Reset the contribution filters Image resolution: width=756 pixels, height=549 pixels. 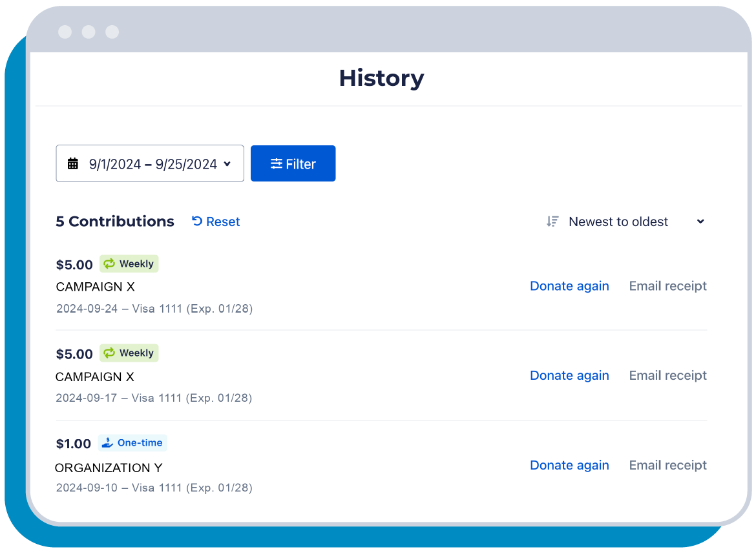point(216,222)
